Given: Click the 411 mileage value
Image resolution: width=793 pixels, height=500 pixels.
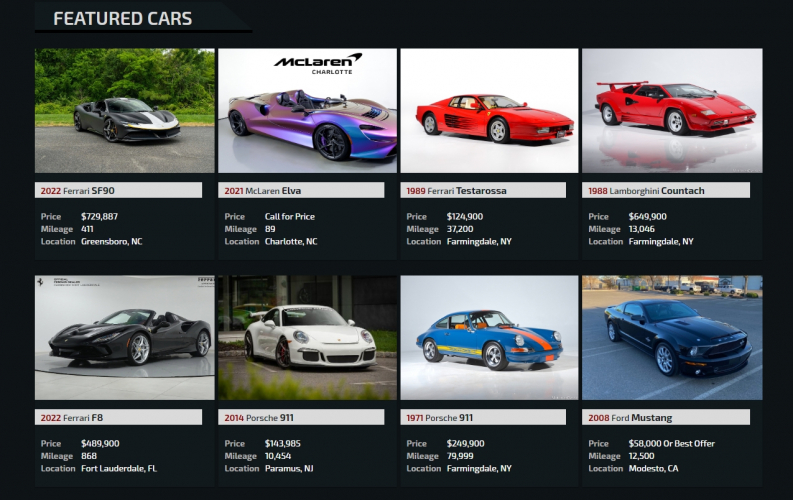Looking at the screenshot, I should point(87,229).
